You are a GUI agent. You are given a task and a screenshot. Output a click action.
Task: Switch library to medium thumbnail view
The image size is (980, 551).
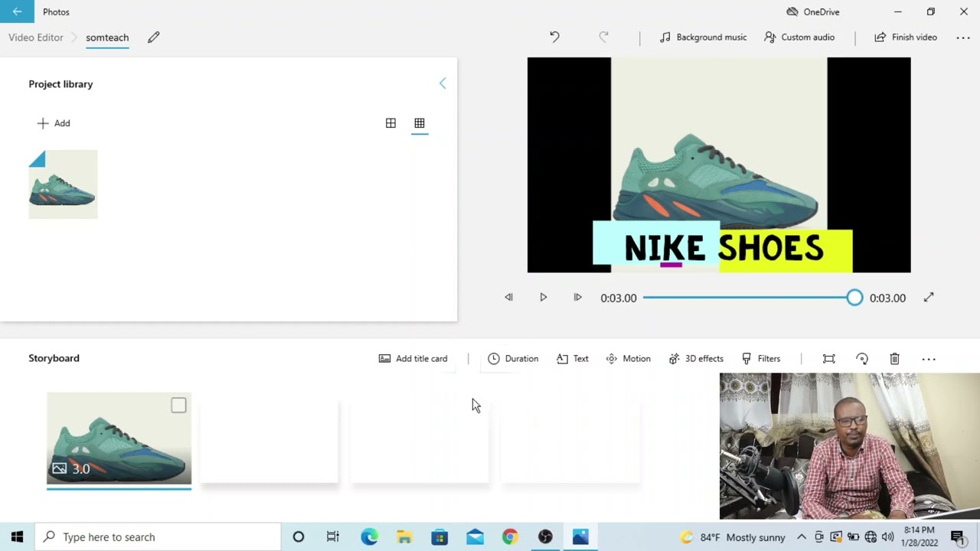tap(390, 123)
